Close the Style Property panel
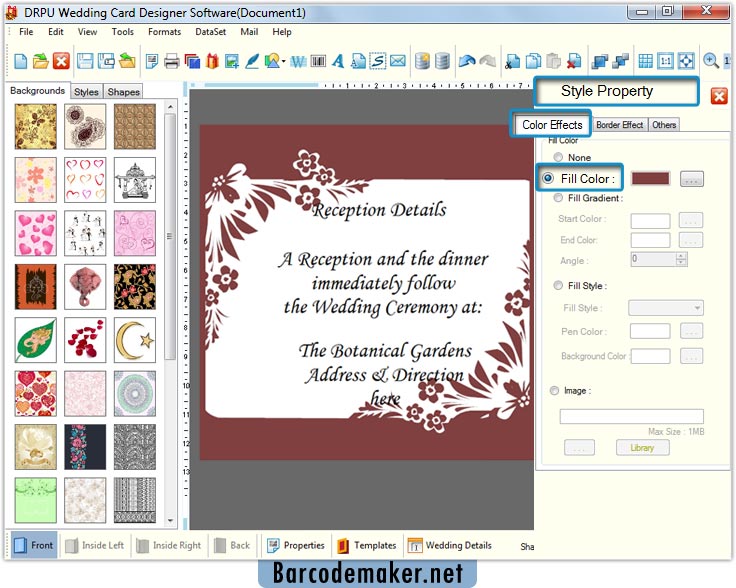This screenshot has width=736, height=588. pos(719,96)
